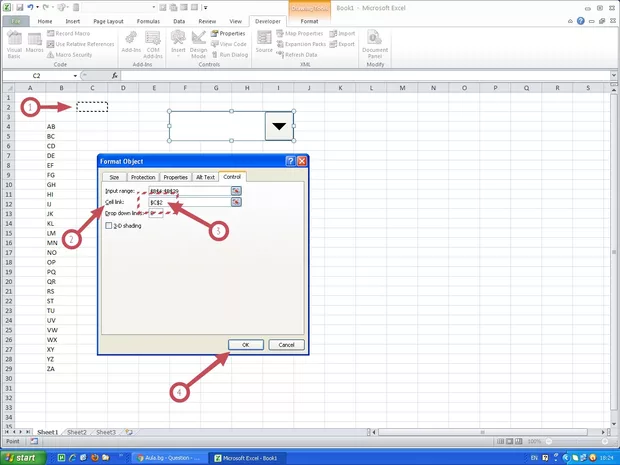Click Map Properties in the XML group
Screen dimensions: 620x465
(300, 34)
